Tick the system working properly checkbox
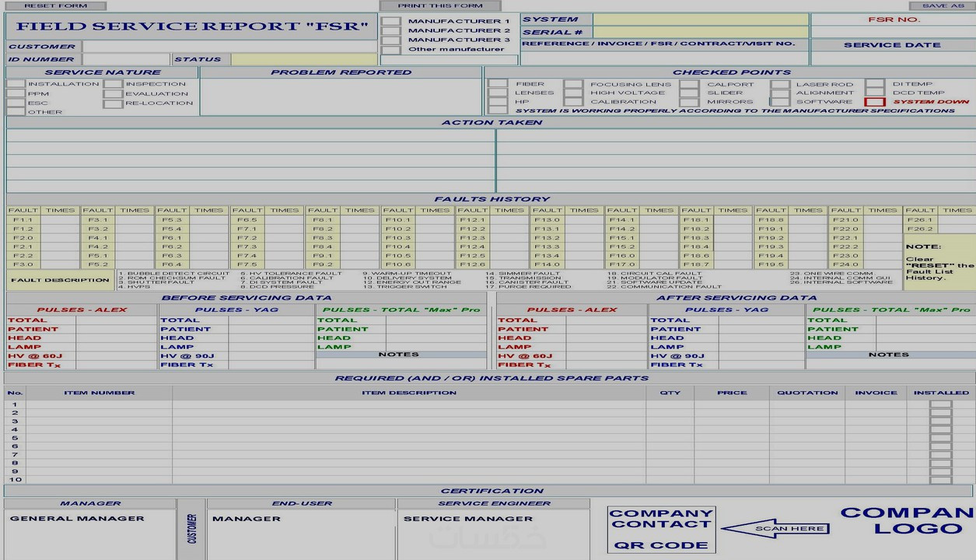The width and height of the screenshot is (976, 560). 498,111
